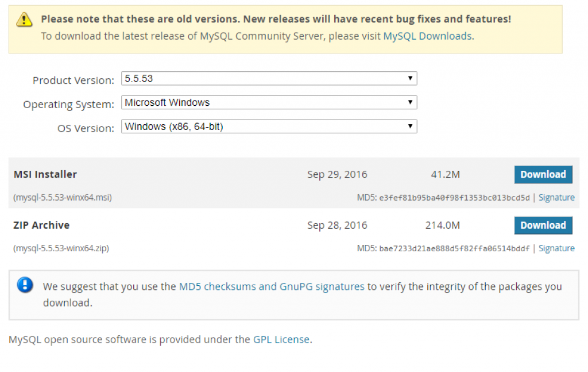
Task: Click the MD5 hash of MSI Installer
Action: (454, 198)
